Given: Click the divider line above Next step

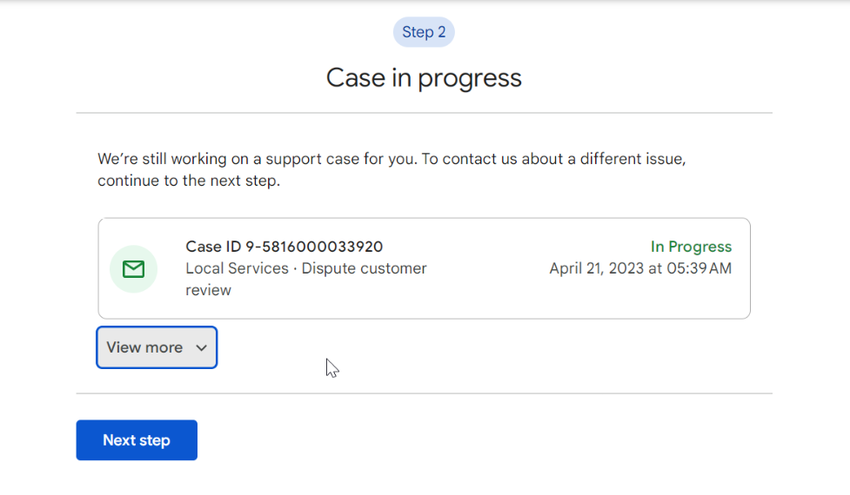Looking at the screenshot, I should pos(424,393).
